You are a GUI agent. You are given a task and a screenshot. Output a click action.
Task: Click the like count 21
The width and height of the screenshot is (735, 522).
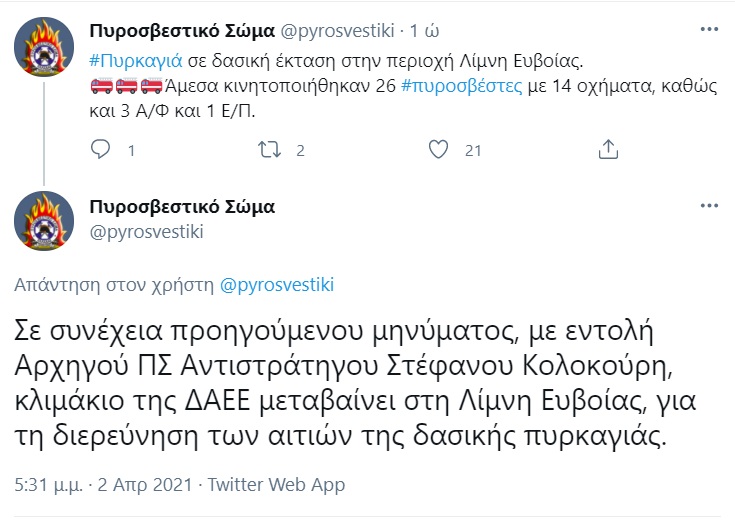pos(473,150)
